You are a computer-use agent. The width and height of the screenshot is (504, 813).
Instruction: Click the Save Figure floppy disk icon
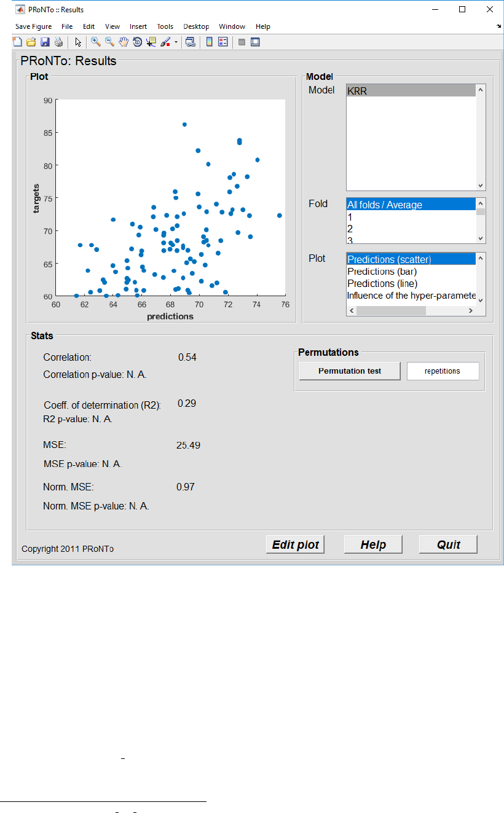pos(45,42)
